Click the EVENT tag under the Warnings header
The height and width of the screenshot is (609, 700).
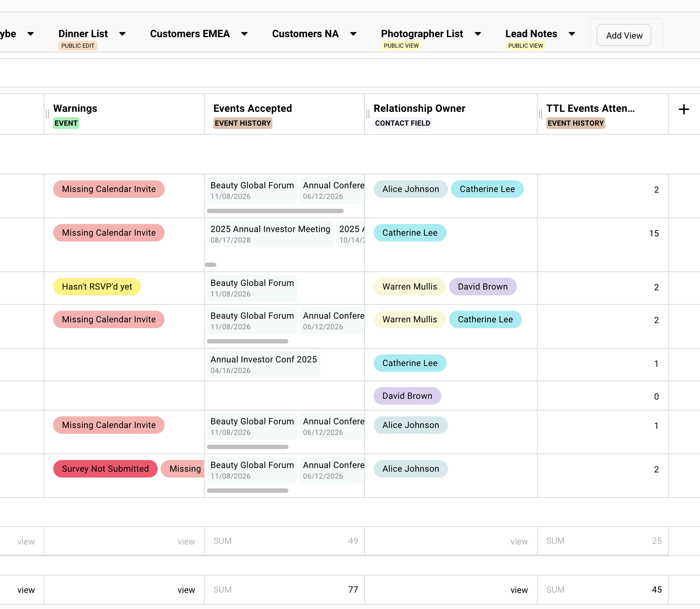tap(66, 123)
